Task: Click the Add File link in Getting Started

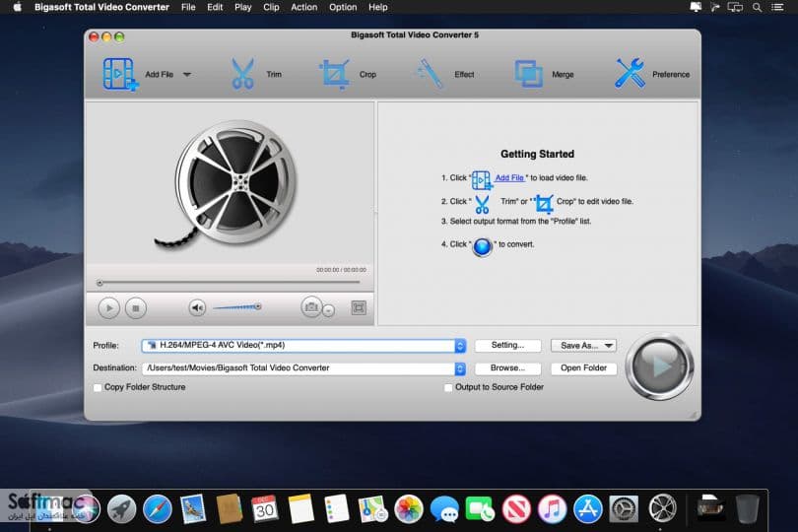Action: click(x=509, y=177)
